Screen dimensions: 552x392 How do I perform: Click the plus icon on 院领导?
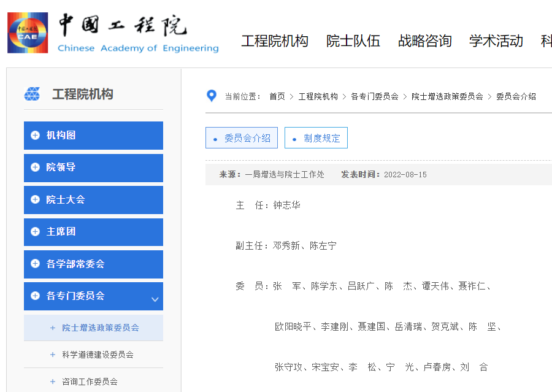click(x=35, y=167)
